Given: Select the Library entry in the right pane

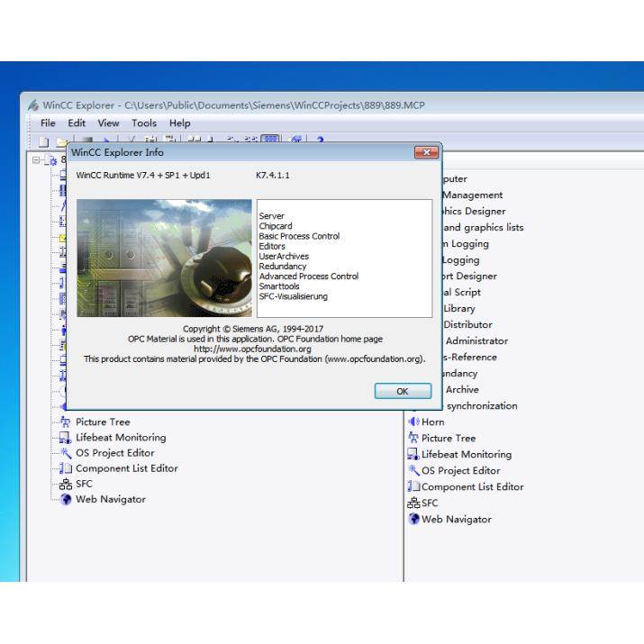Looking at the screenshot, I should click(x=459, y=308).
